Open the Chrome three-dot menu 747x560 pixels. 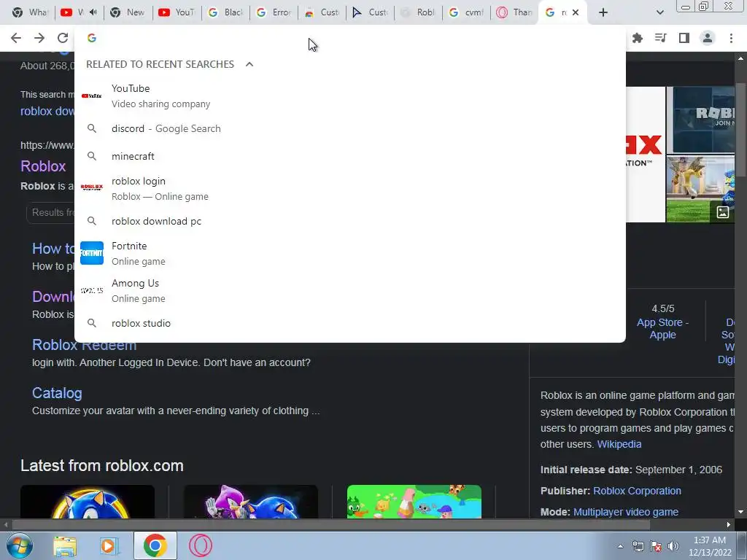click(731, 38)
